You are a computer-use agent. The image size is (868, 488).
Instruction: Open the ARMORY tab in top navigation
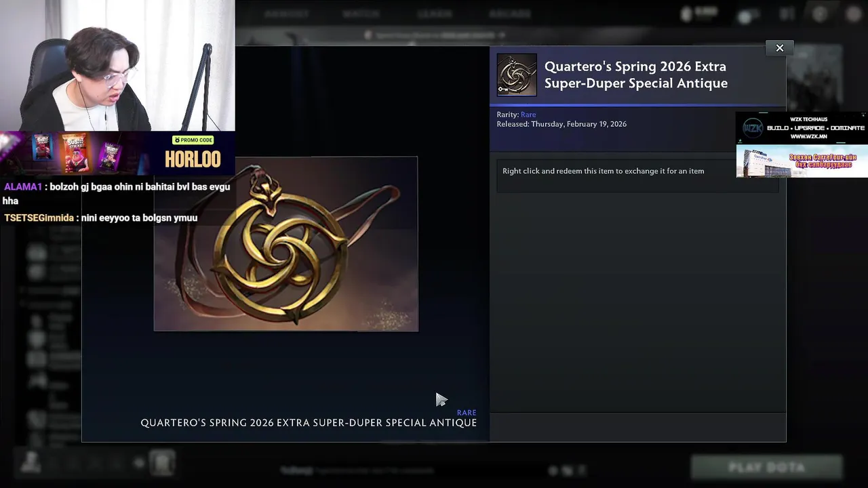pyautogui.click(x=286, y=14)
